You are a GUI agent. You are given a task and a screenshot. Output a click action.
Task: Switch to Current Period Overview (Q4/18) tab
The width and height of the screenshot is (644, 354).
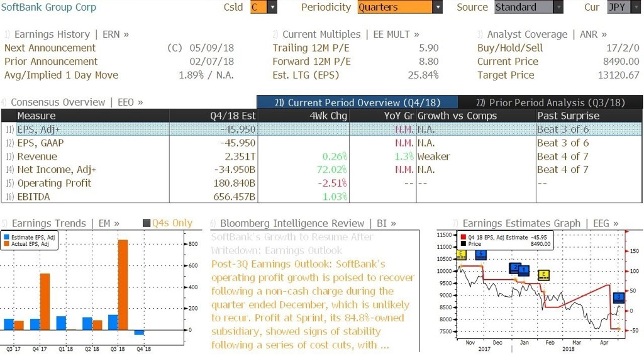357,102
